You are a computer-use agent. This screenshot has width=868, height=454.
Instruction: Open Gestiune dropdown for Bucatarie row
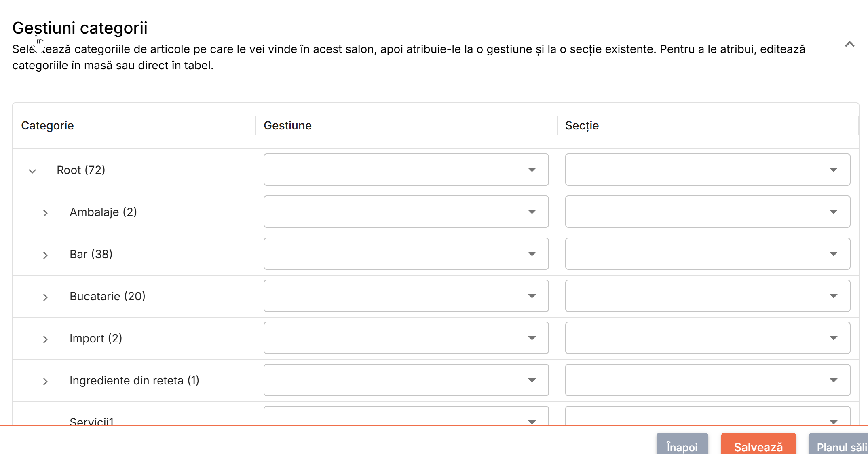coord(406,296)
